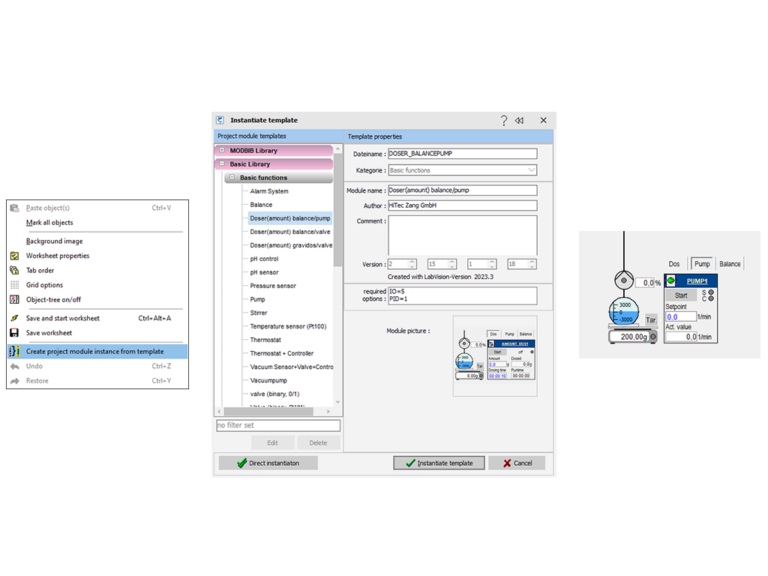Click the template tree down scroll arrow

coord(337,402)
